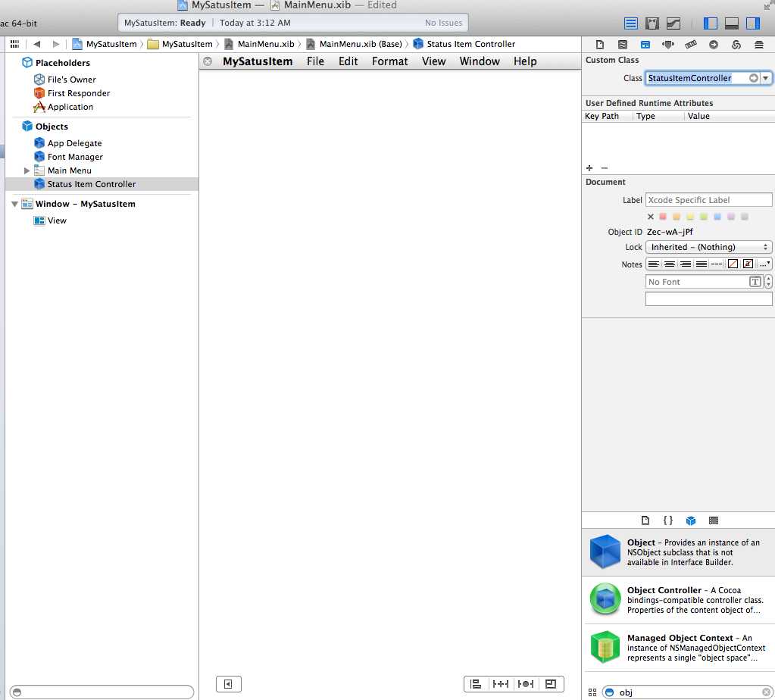The image size is (775, 700).
Task: Expand the Class combo box dropdown
Action: pos(766,78)
